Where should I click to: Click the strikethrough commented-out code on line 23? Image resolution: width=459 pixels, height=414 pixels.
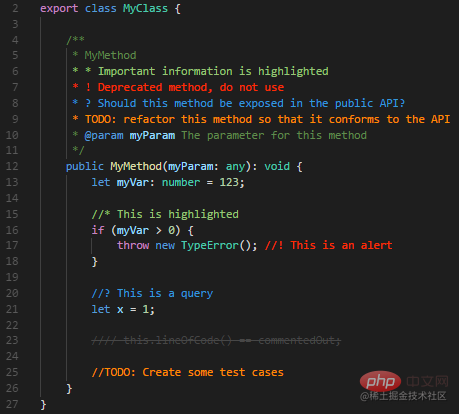click(216, 340)
